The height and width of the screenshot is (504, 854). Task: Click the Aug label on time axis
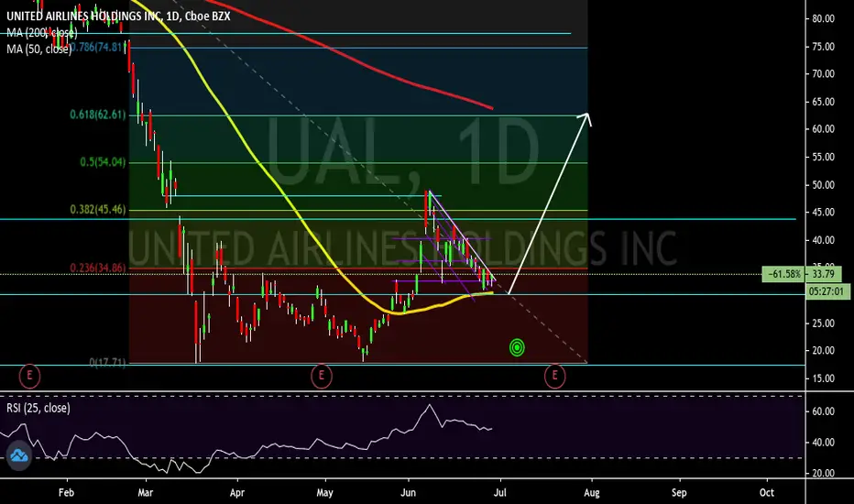click(x=592, y=493)
